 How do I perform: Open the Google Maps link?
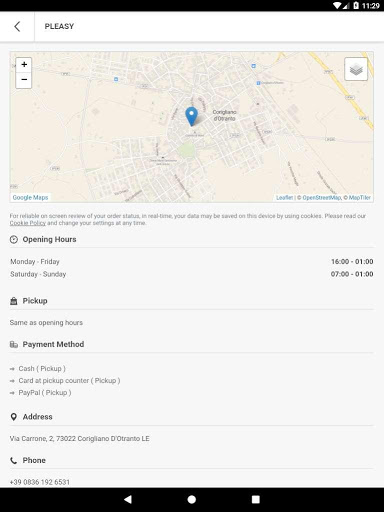pos(30,197)
